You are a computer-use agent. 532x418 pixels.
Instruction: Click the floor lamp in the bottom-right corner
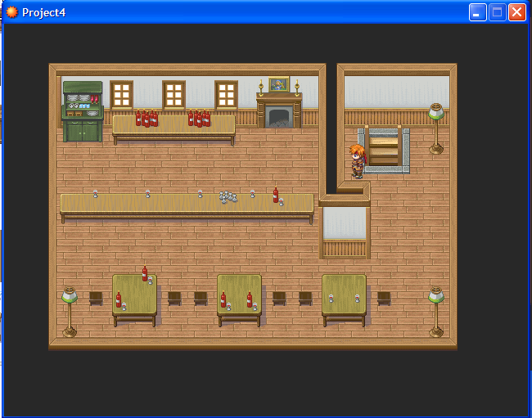point(436,312)
